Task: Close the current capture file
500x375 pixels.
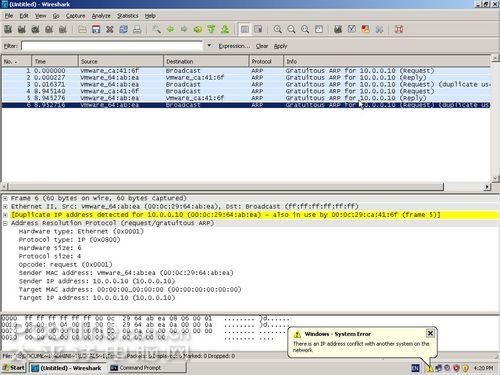Action: 110,29
